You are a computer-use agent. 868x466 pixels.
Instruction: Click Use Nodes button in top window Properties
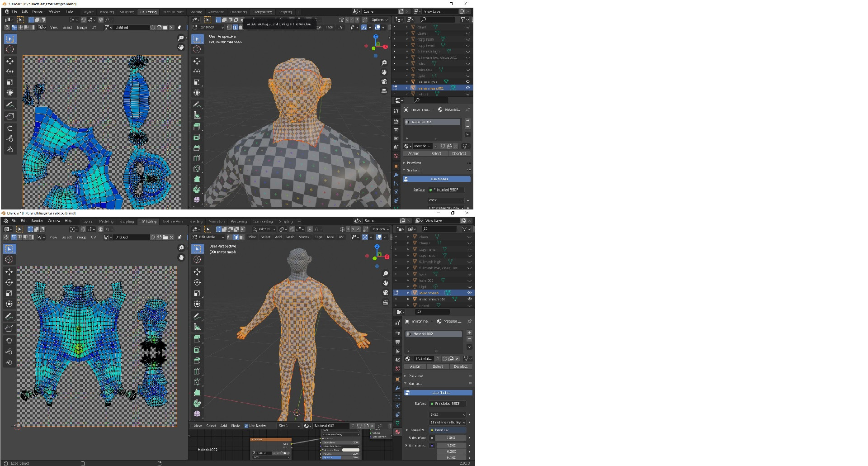[437, 179]
